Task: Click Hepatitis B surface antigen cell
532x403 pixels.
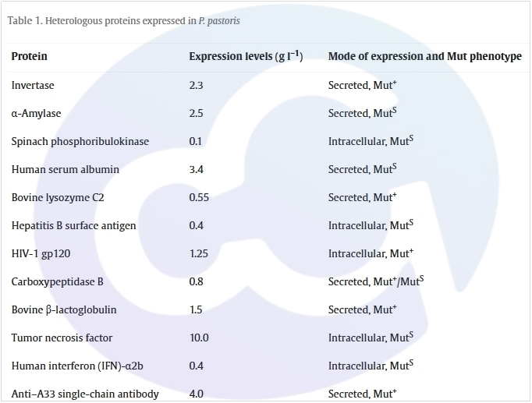Action: click(x=73, y=225)
